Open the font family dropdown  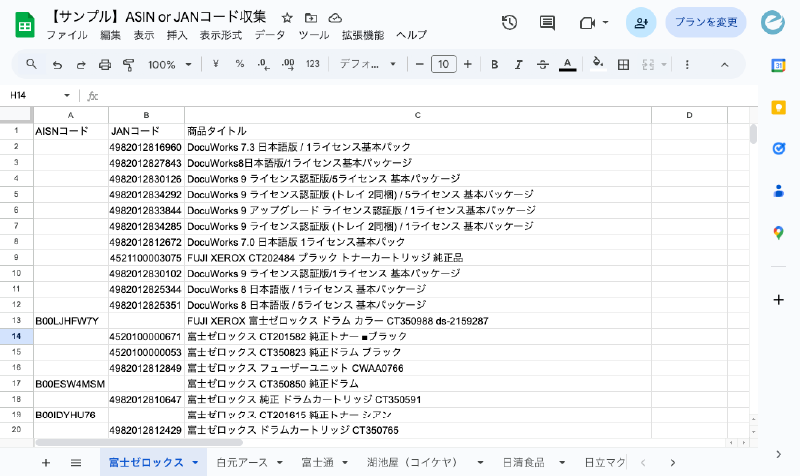click(x=366, y=64)
